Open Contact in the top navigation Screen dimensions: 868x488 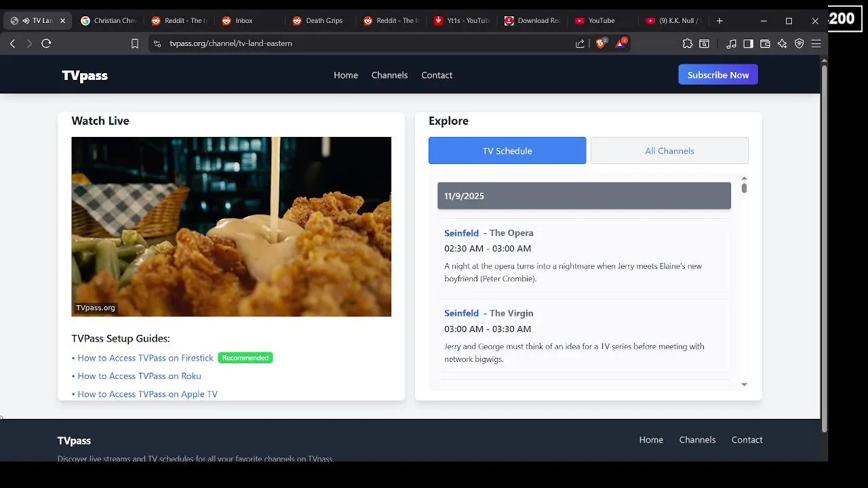point(437,75)
